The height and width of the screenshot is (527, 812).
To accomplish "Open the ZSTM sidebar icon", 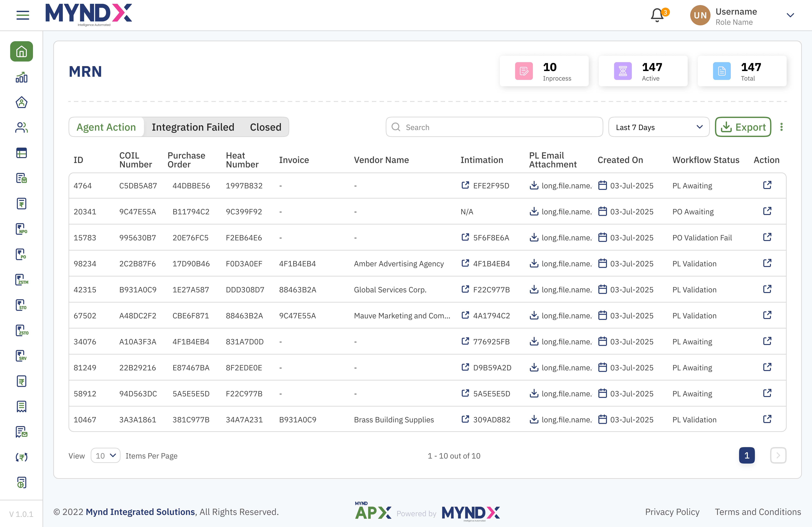I will click(22, 280).
